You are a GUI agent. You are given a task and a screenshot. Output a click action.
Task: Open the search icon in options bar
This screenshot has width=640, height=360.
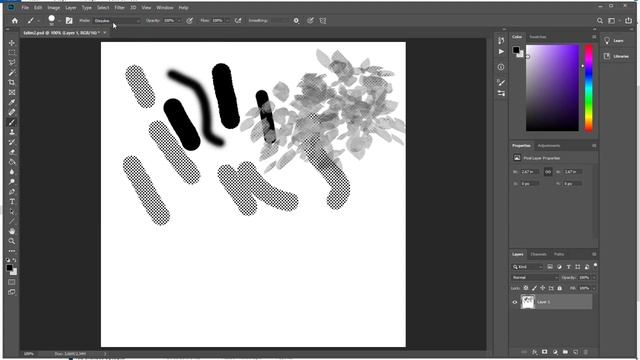(x=600, y=20)
